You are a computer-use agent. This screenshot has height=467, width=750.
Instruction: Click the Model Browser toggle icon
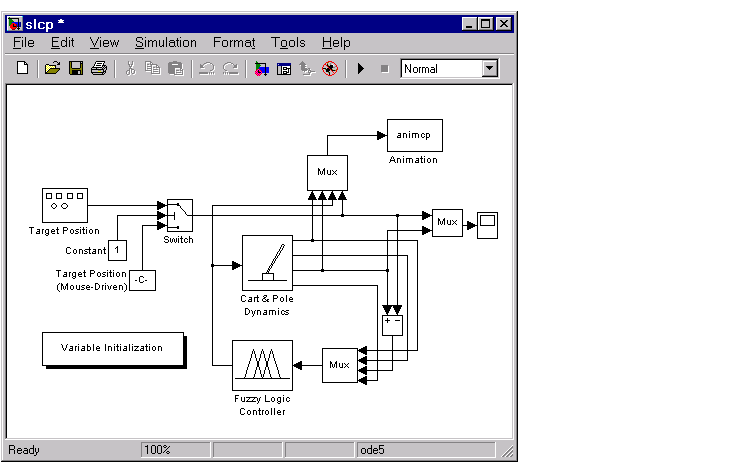284,69
